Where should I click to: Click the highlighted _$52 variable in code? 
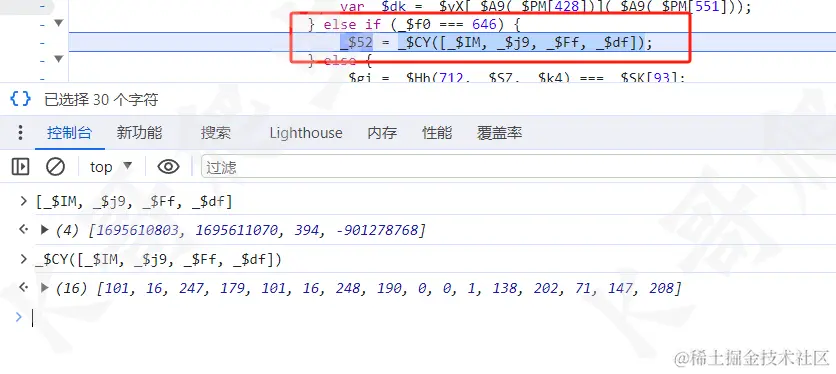tap(356, 42)
